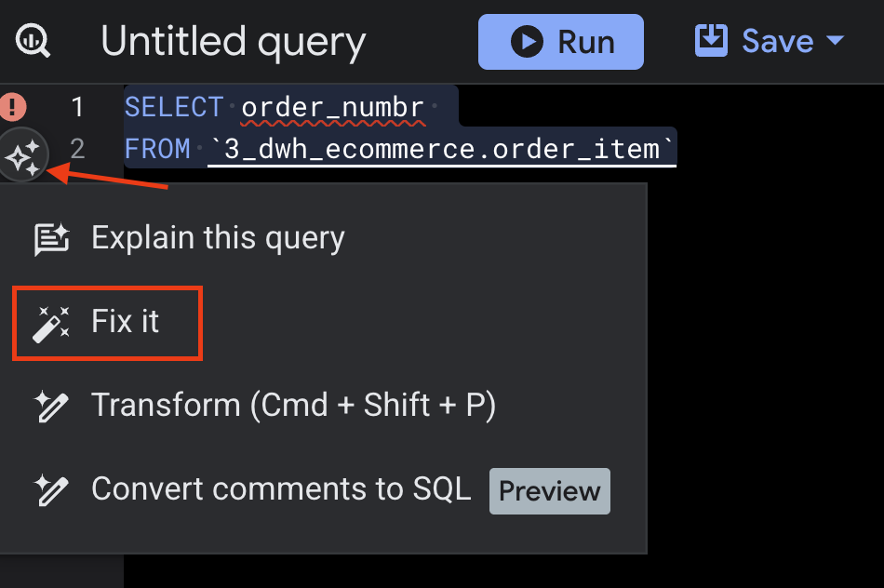This screenshot has height=588, width=884.
Task: Click the Save button label
Action: pos(777,41)
